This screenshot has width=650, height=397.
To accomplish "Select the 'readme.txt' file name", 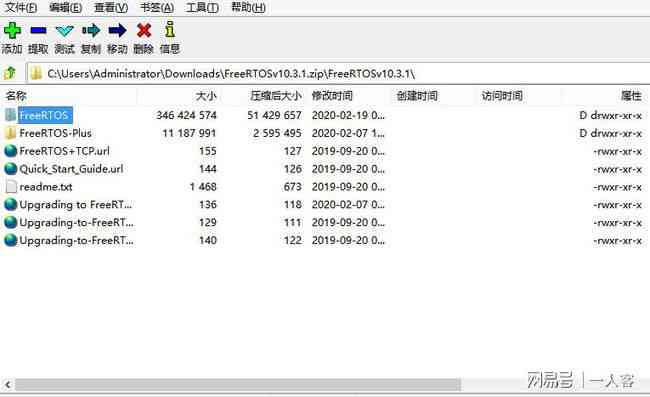I will point(46,186).
